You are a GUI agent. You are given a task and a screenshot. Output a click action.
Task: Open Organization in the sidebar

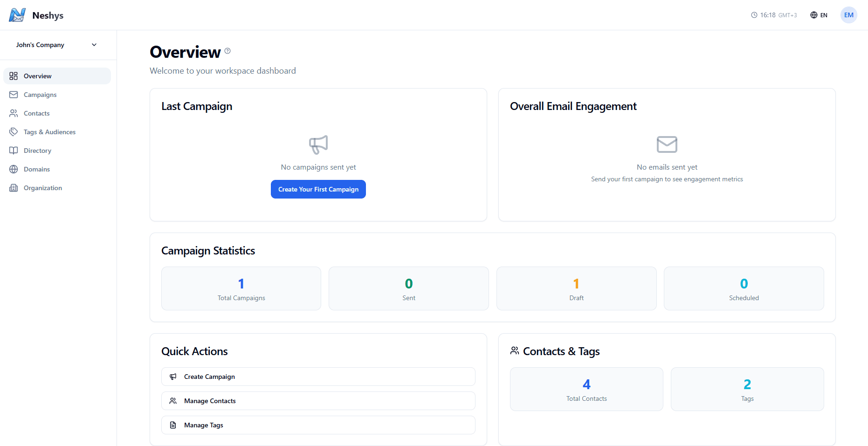[42, 188]
